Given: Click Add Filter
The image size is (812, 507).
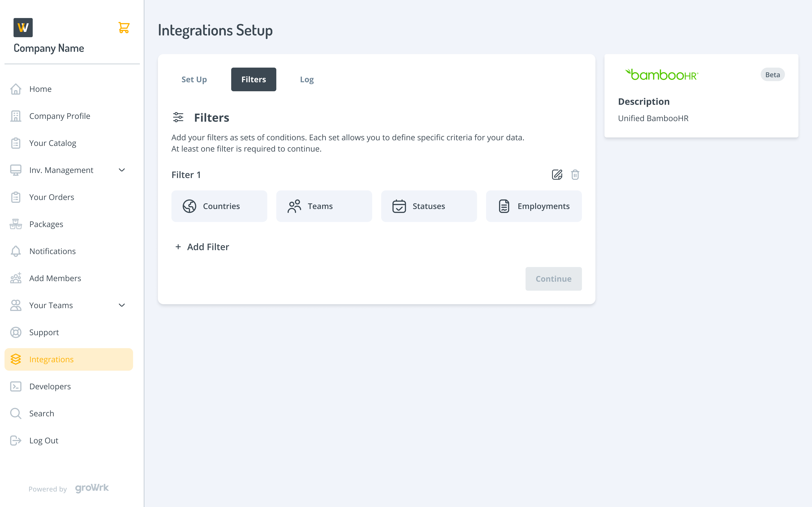Looking at the screenshot, I should click(x=202, y=247).
